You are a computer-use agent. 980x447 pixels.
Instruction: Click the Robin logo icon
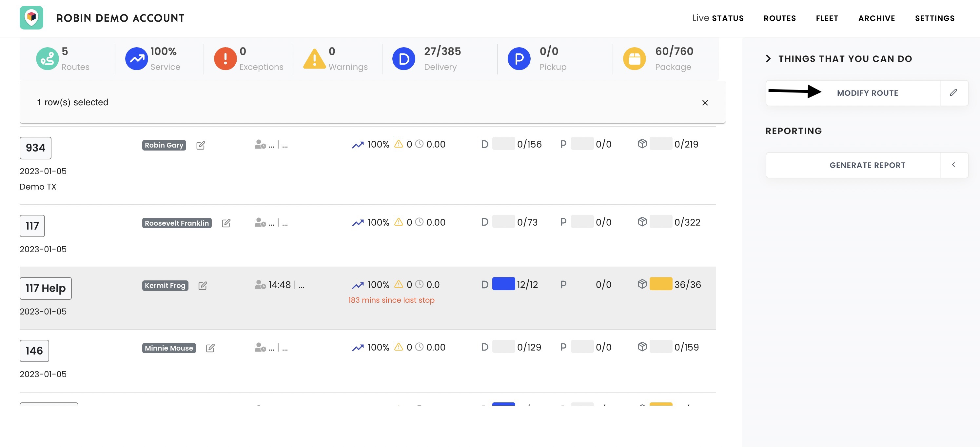click(x=31, y=17)
